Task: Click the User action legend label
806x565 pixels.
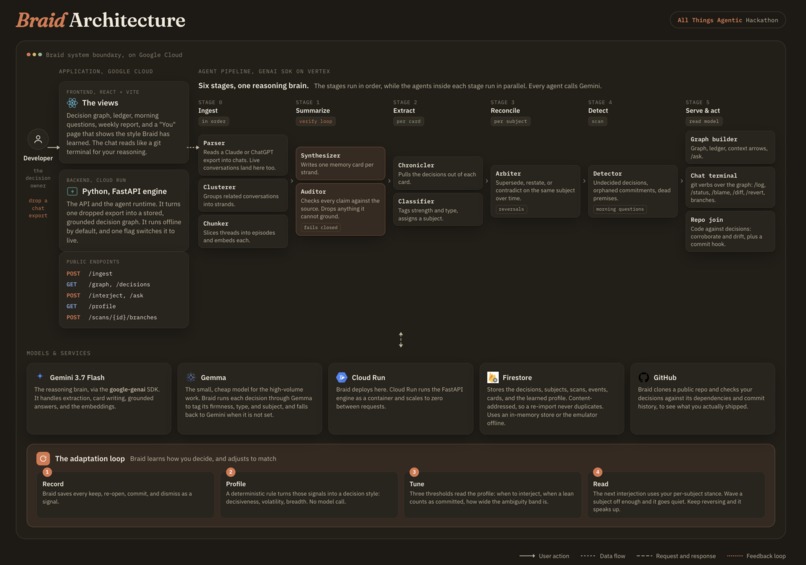Action: click(554, 556)
